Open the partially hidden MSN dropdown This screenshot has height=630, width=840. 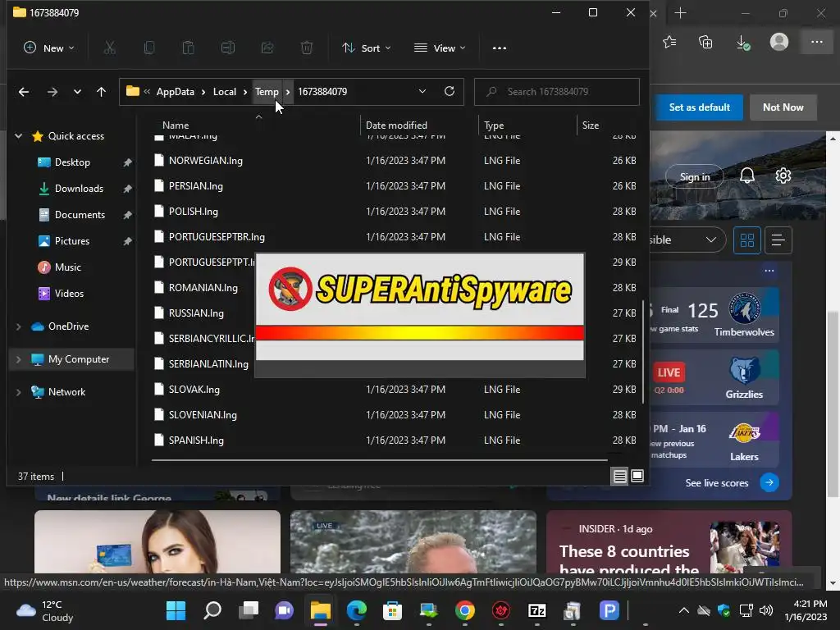[687, 240]
